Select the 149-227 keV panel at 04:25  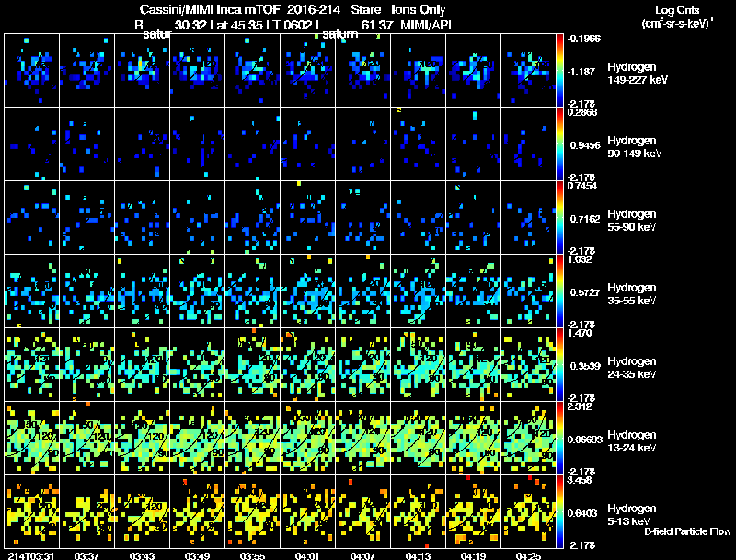(528, 71)
